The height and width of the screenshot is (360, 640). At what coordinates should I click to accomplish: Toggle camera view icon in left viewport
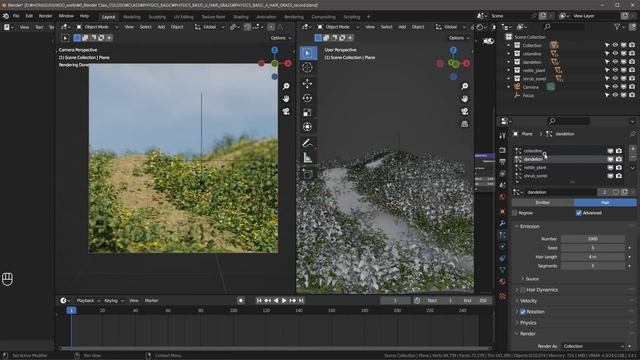tap(286, 111)
